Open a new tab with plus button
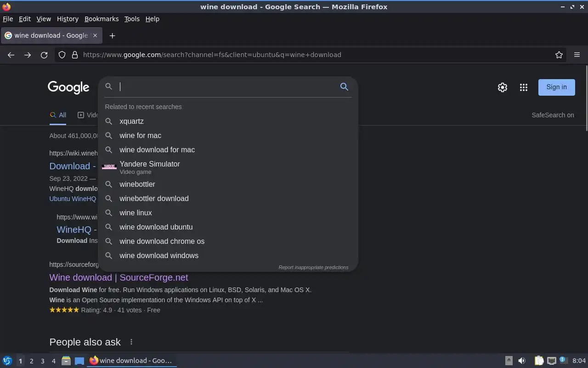 pos(112,35)
